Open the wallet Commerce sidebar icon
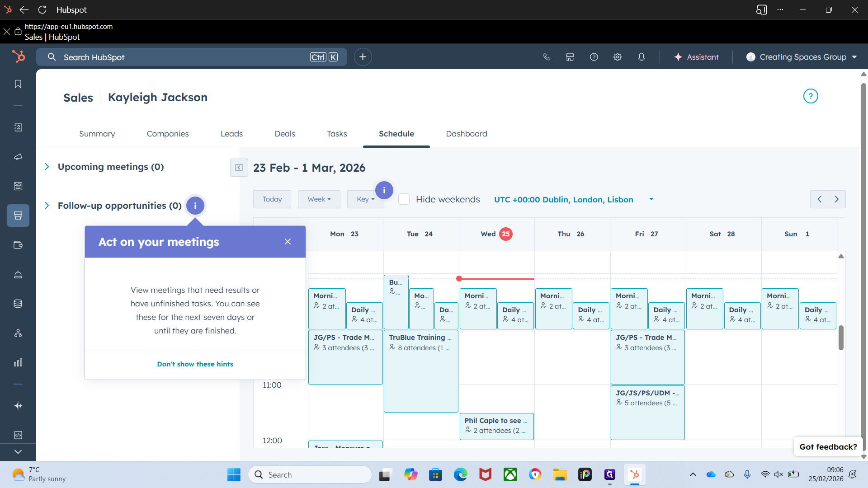 click(18, 245)
